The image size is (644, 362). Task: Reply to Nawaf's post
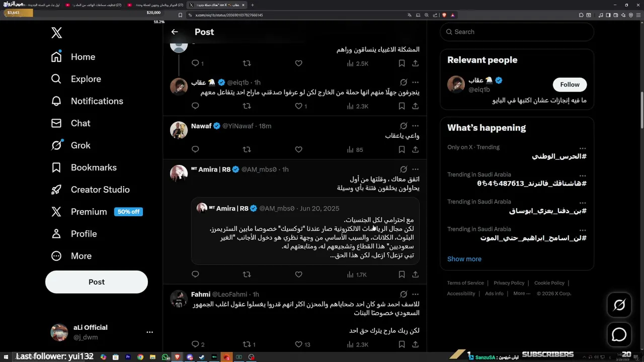(195, 149)
